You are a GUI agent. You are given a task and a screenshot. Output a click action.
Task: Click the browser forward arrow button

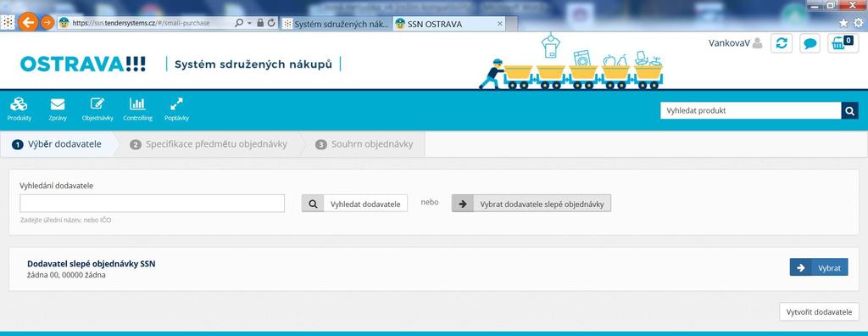click(47, 23)
